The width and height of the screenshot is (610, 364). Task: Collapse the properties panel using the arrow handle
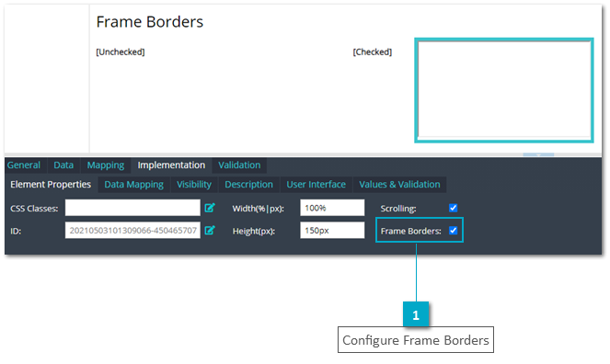pos(538,155)
